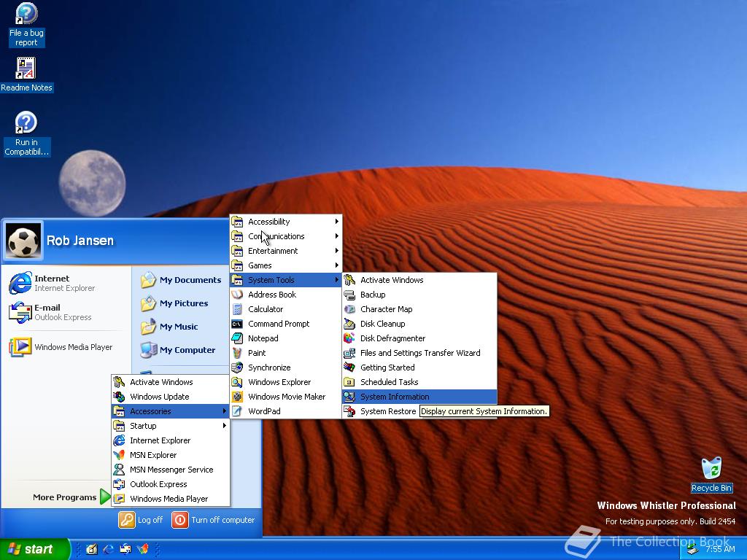Click the Paint icon
This screenshot has width=747, height=560.
pyautogui.click(x=237, y=353)
